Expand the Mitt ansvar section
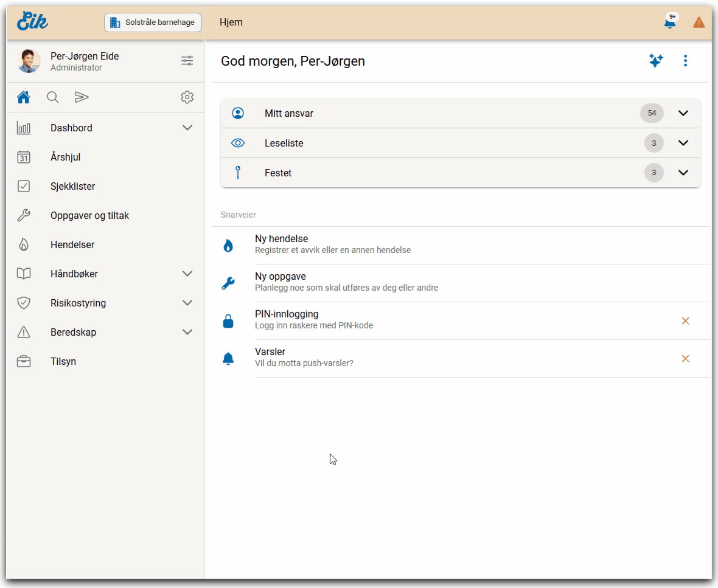The width and height of the screenshot is (718, 588). [x=683, y=113]
